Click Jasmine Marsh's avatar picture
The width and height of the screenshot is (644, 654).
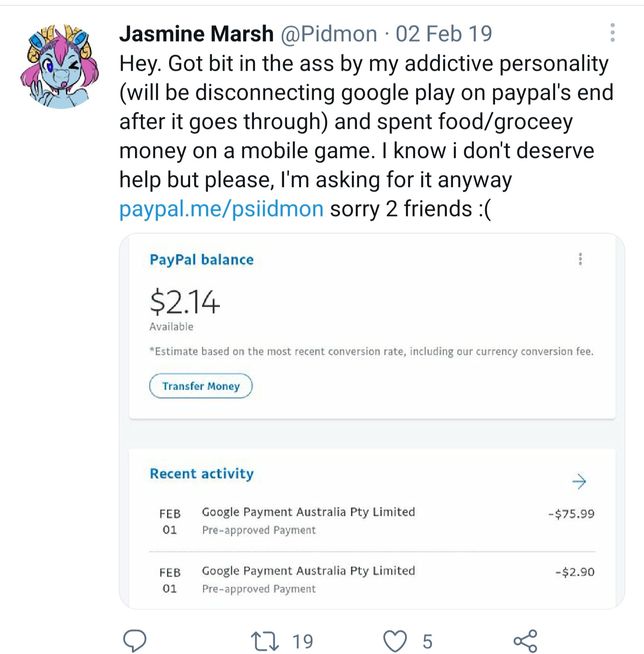coord(59,66)
